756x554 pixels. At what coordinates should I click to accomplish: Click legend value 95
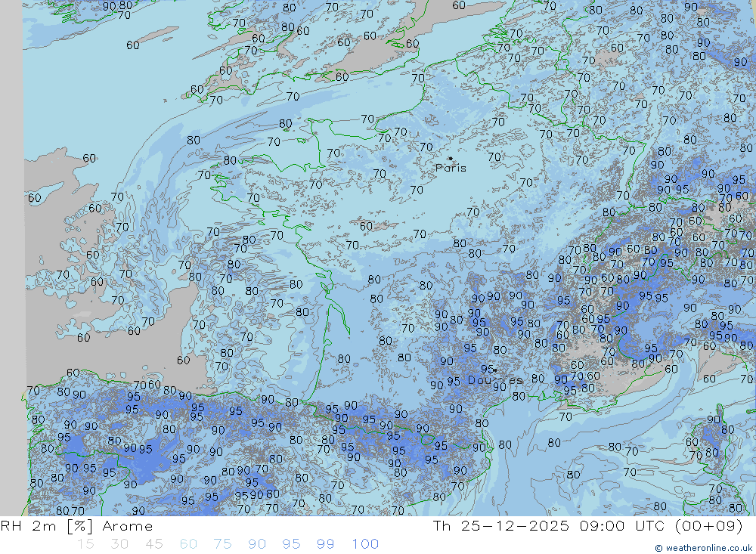tap(291, 544)
